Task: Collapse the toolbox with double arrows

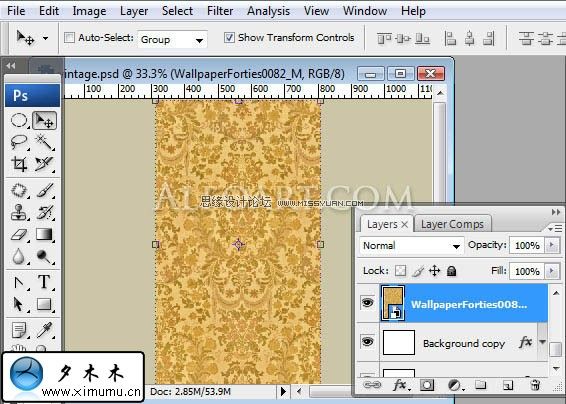Action: coord(11,66)
